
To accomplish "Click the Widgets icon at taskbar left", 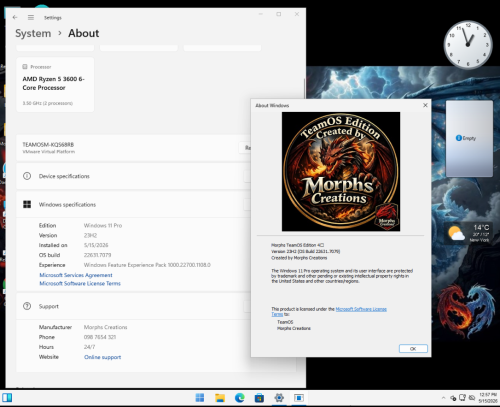I will (7, 398).
